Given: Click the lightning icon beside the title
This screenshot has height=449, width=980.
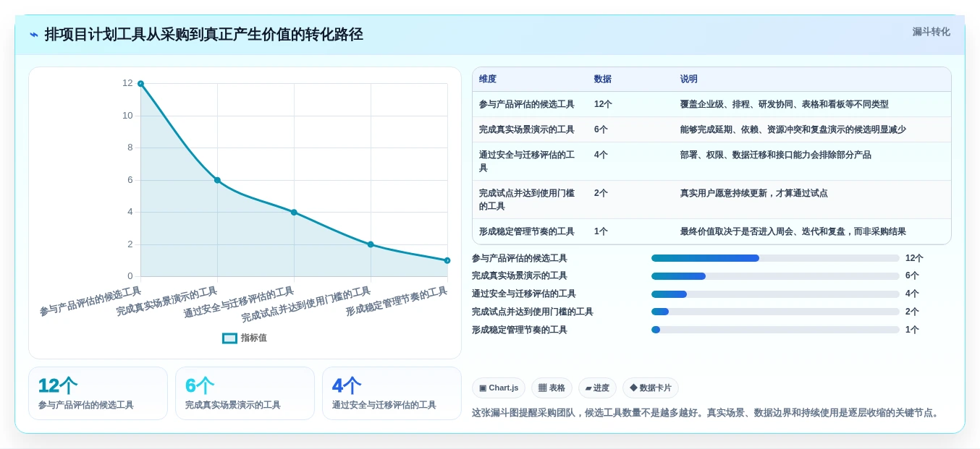Looking at the screenshot, I should click(34, 35).
